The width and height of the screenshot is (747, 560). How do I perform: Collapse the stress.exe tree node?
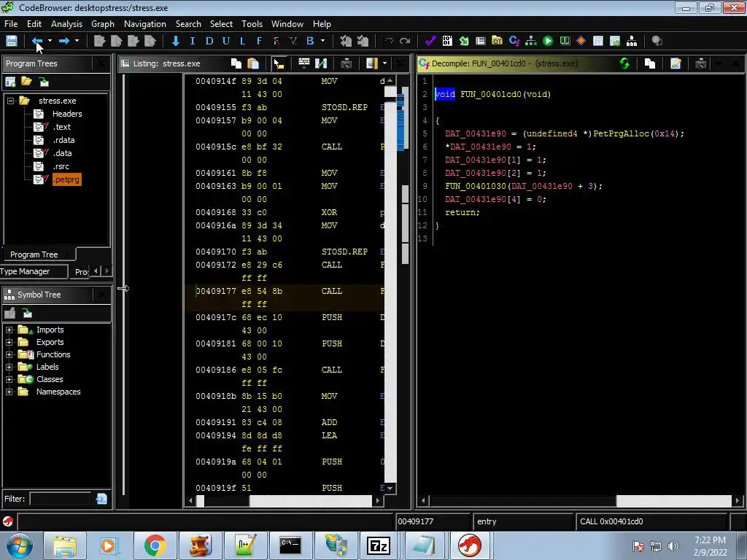coord(10,101)
